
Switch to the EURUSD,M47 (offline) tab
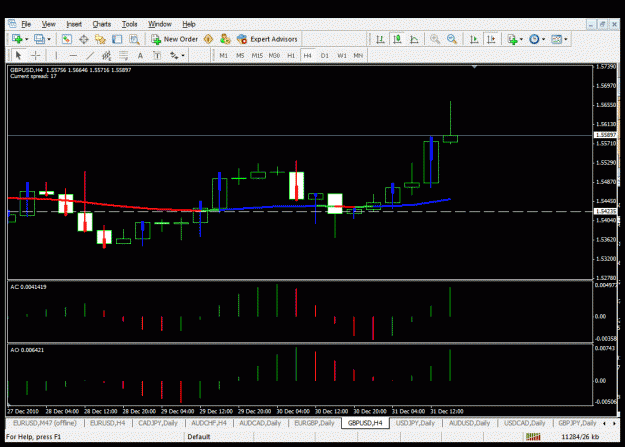(45, 423)
